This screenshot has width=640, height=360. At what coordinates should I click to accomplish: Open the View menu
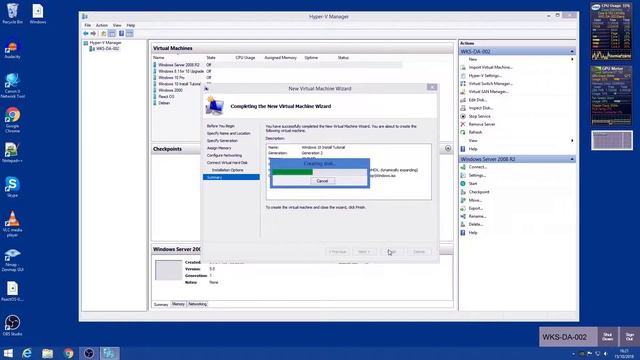[x=117, y=25]
